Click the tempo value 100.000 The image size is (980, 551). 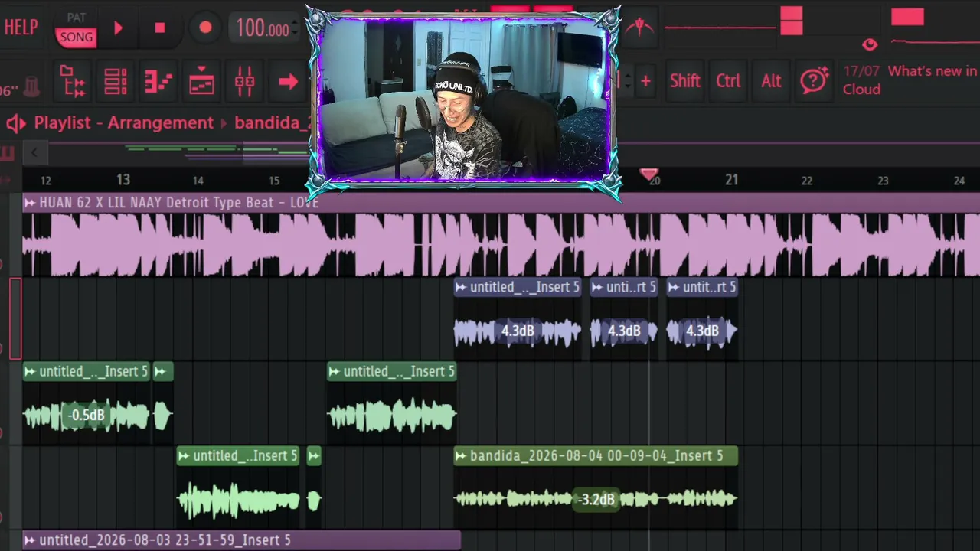coord(262,29)
